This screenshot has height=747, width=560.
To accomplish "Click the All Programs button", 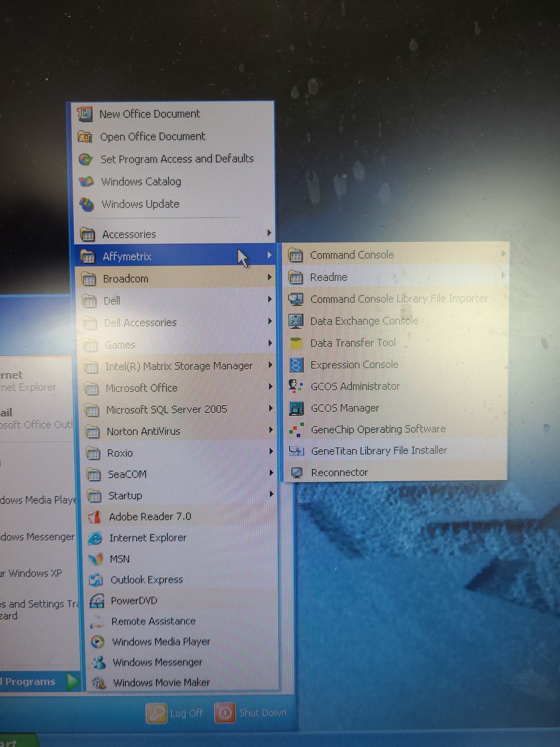I will click(x=40, y=682).
